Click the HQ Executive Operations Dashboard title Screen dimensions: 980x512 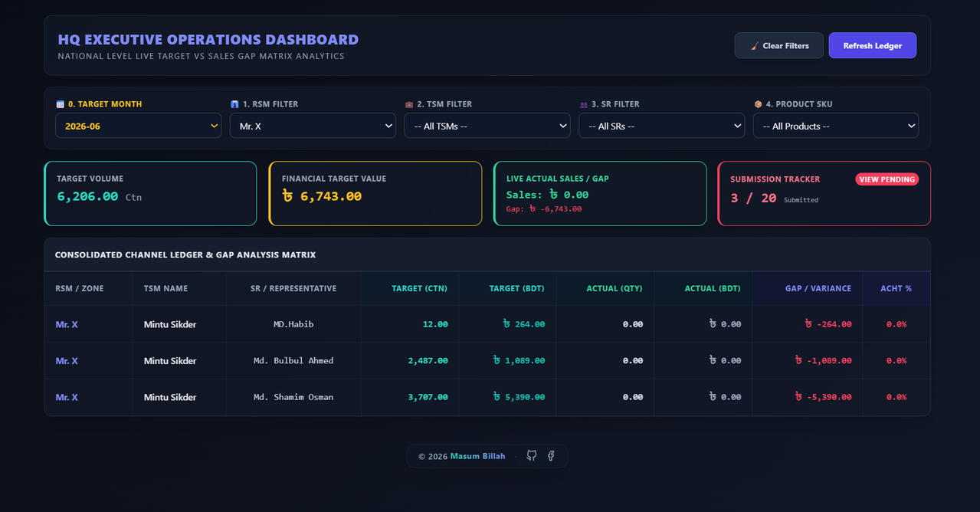[208, 40]
